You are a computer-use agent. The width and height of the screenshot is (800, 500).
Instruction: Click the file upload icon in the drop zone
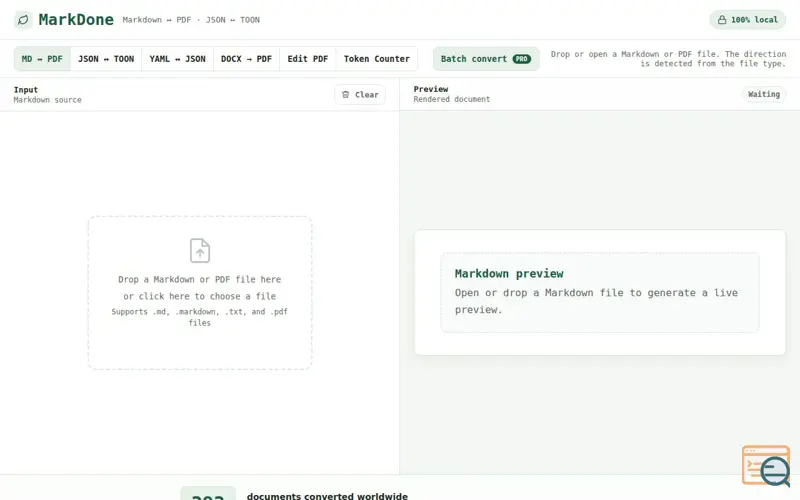click(x=200, y=251)
